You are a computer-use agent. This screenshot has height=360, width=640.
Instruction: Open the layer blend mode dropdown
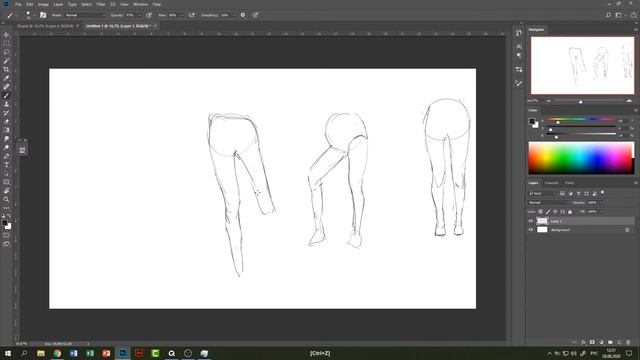pos(548,202)
